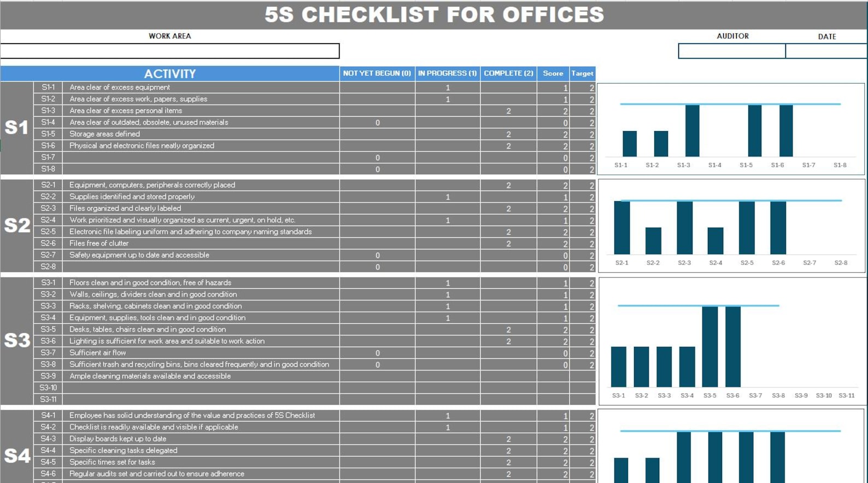Click 'Sufficient trash and recycling bins' cell
This screenshot has height=483, width=868.
[x=201, y=364]
